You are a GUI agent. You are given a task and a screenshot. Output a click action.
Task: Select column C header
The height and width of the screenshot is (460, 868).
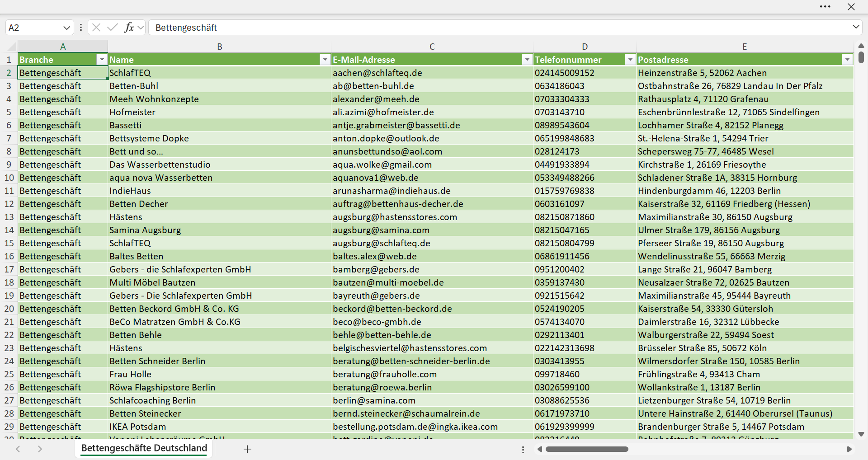tap(432, 47)
